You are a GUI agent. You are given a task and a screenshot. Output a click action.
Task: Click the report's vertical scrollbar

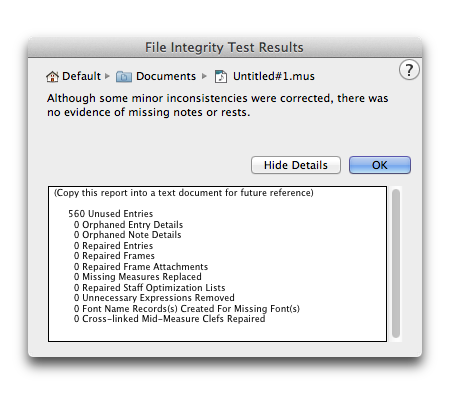pos(396,264)
